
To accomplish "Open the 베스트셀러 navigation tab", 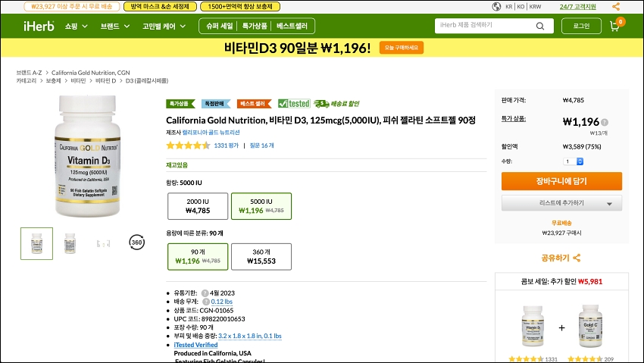I will (292, 26).
